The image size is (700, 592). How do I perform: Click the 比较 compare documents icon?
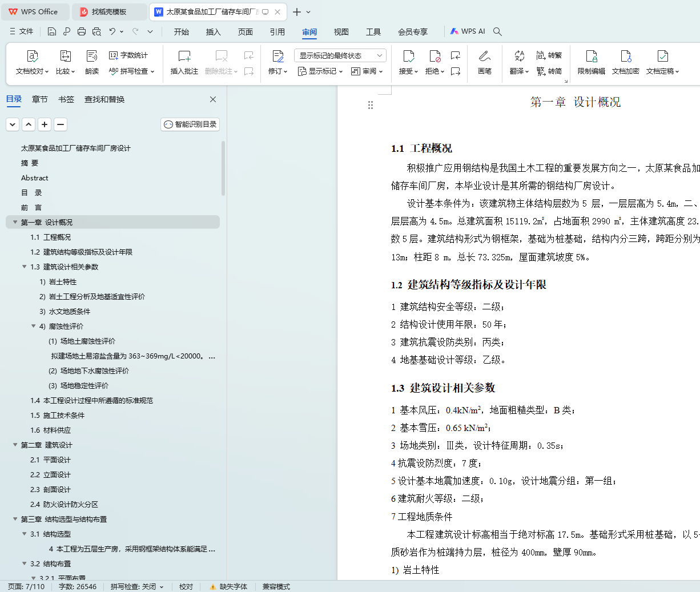coord(66,56)
